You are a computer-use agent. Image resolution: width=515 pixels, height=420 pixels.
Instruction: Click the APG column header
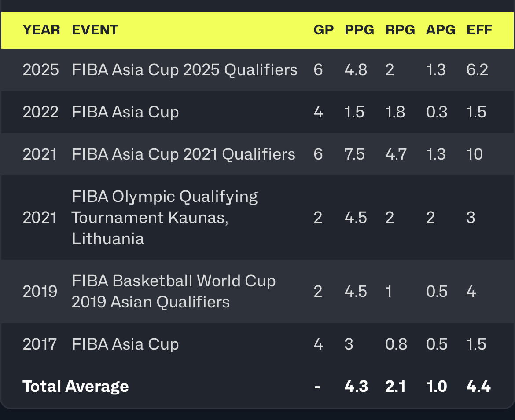pyautogui.click(x=441, y=30)
